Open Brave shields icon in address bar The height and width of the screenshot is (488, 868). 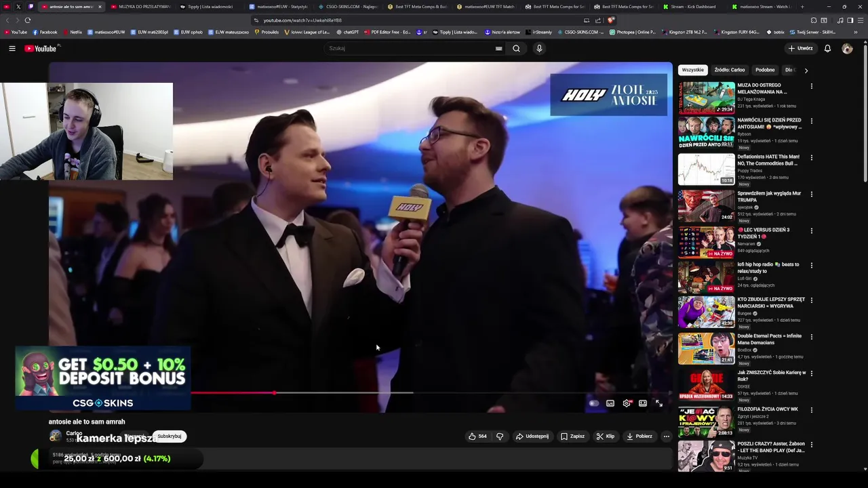[610, 20]
